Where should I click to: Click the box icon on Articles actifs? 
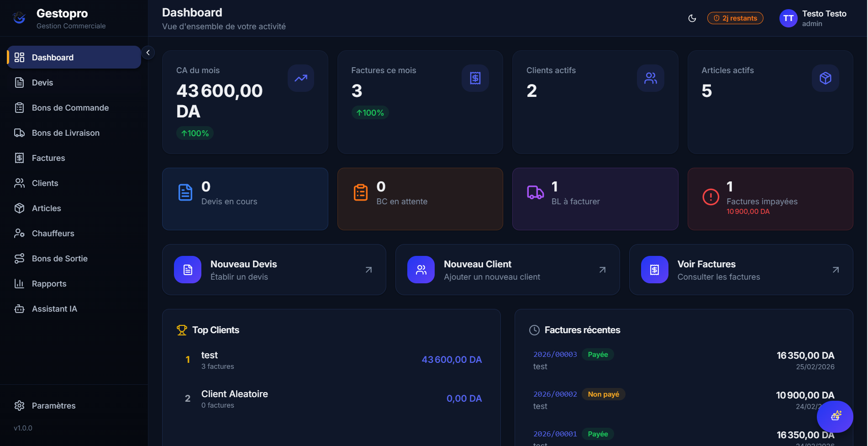(825, 78)
